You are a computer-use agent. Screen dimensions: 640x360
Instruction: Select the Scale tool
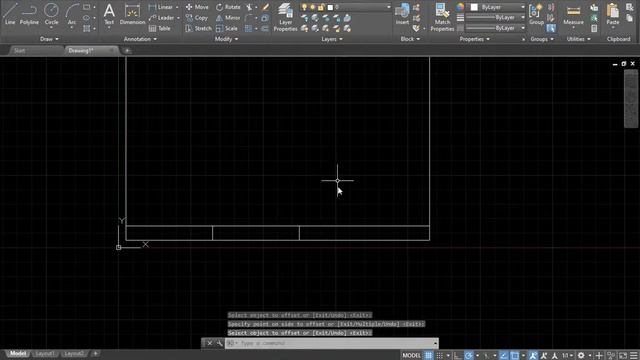coord(227,29)
